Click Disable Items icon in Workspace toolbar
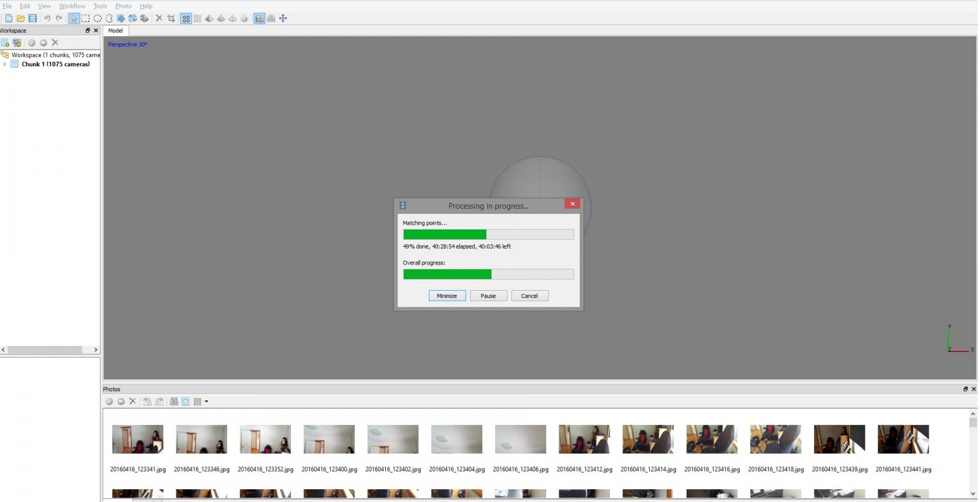 point(43,43)
